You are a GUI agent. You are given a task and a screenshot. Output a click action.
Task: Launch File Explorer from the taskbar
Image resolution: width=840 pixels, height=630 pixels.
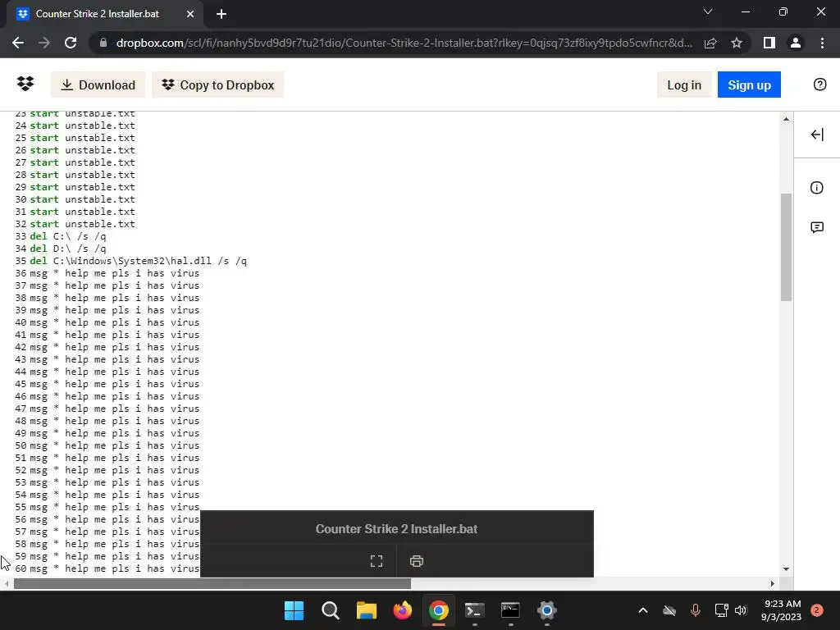pyautogui.click(x=367, y=610)
